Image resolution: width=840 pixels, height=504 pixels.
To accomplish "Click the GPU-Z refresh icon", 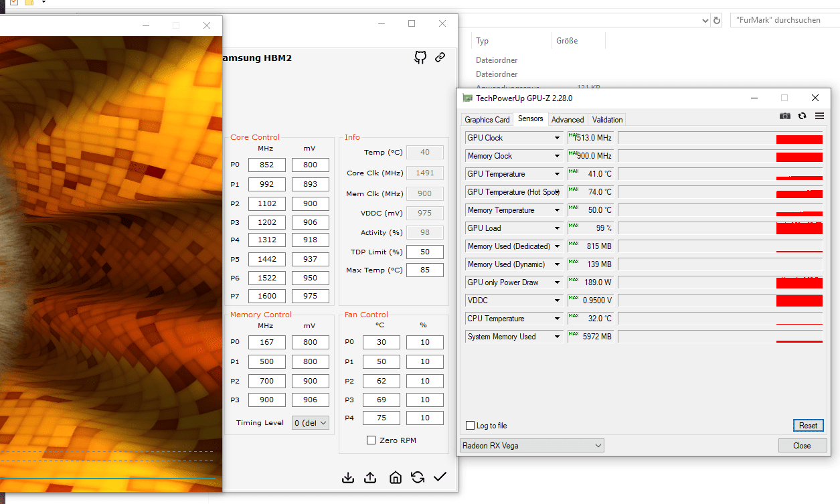I will coord(802,116).
